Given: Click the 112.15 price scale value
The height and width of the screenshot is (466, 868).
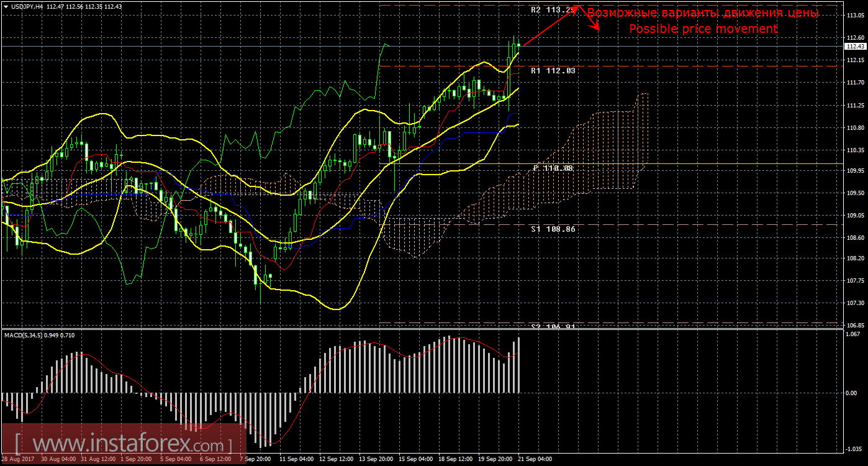Looking at the screenshot, I should click(x=855, y=60).
